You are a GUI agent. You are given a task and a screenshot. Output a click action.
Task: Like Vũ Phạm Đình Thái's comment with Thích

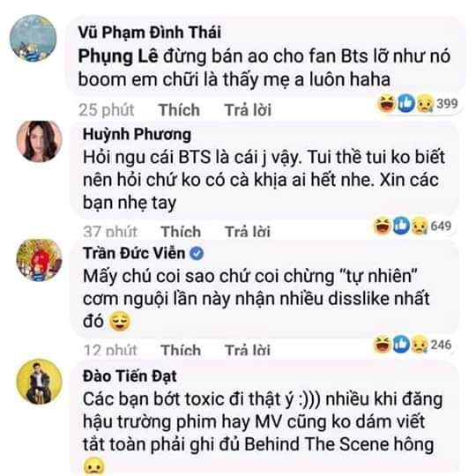[179, 109]
